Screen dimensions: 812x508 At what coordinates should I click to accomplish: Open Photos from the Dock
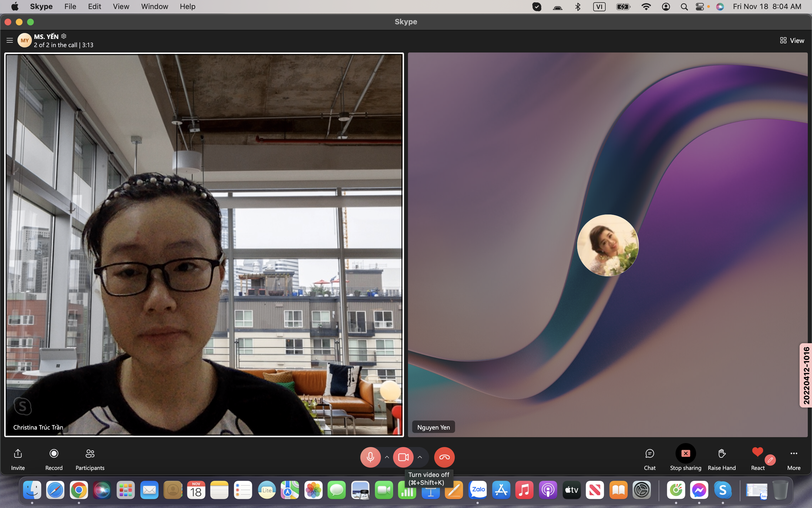pos(314,491)
